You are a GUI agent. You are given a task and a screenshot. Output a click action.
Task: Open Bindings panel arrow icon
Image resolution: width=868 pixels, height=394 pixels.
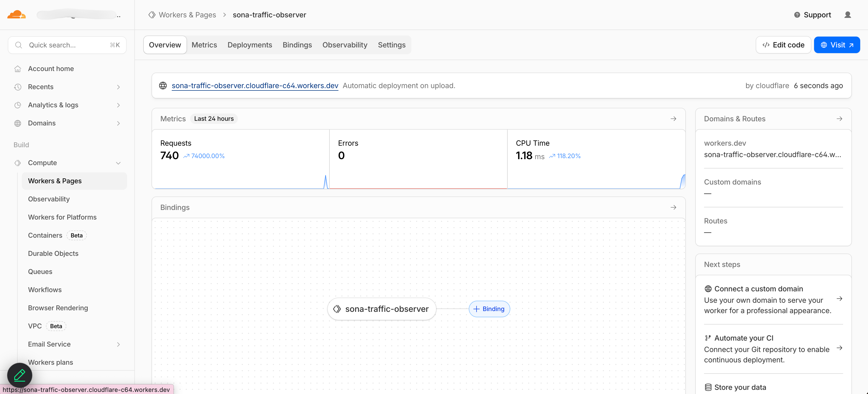point(673,207)
